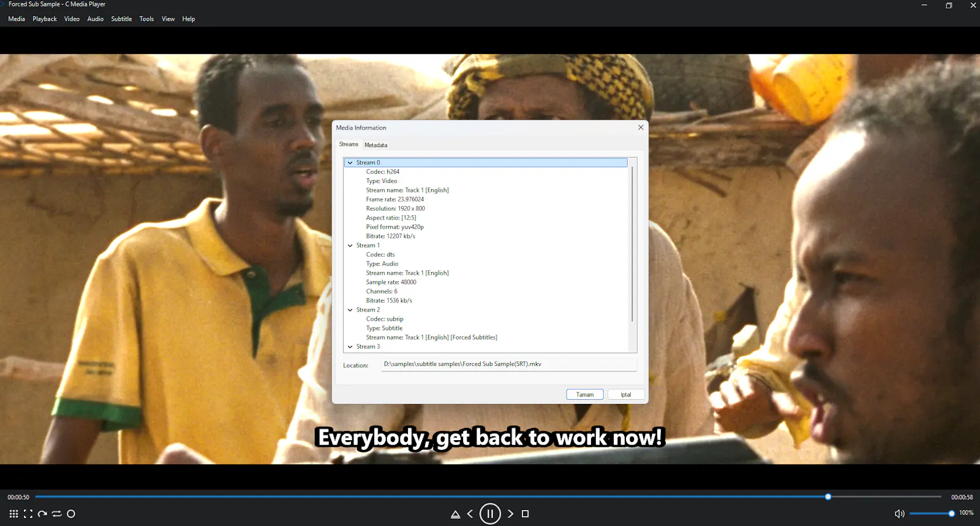The image size is (980, 526).
Task: Collapse the Stream 0 node
Action: coord(350,162)
